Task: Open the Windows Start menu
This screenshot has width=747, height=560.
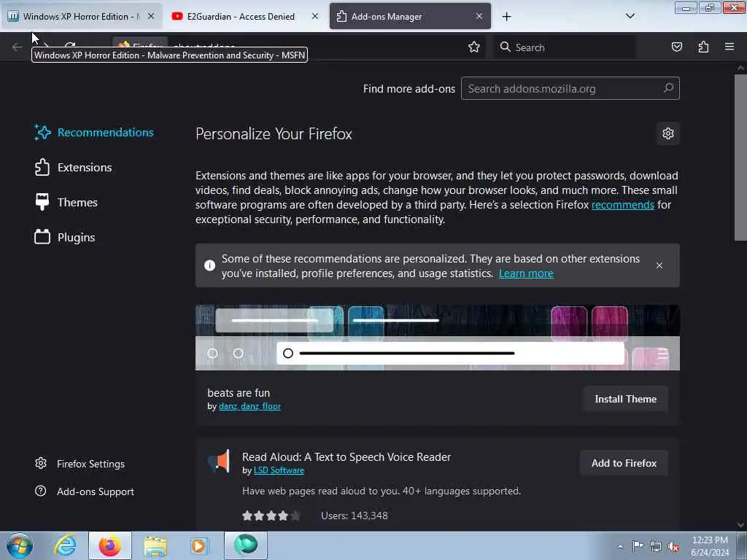Action: pos(20,545)
